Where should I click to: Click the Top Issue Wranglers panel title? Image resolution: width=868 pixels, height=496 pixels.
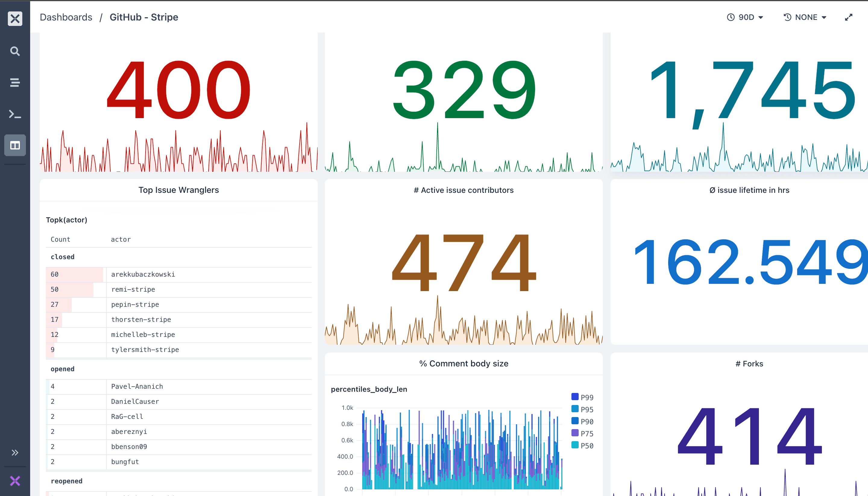[x=178, y=190]
